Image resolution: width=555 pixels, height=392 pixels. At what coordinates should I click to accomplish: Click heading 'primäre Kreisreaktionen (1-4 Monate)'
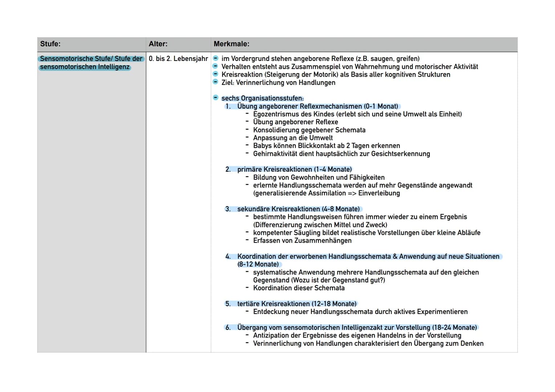pos(295,170)
